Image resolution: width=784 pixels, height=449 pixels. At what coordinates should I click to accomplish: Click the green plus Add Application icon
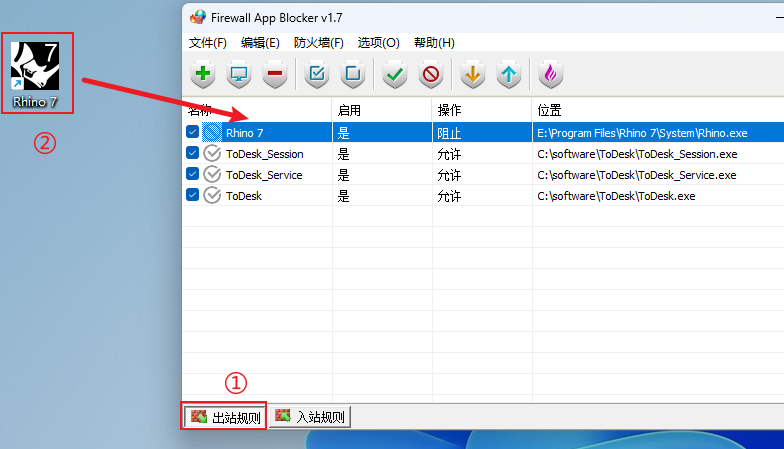[203, 74]
